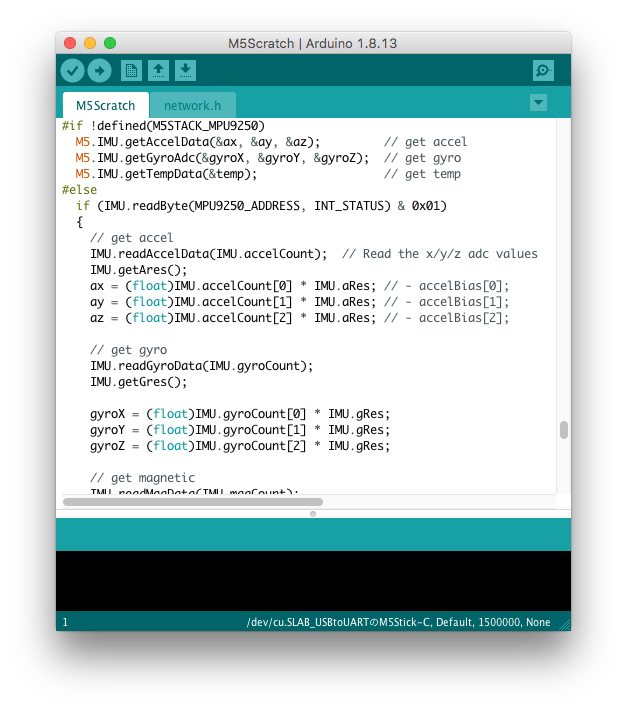Click the horizontal scrollbar thumb below code
627x711 pixels.
[x=192, y=502]
